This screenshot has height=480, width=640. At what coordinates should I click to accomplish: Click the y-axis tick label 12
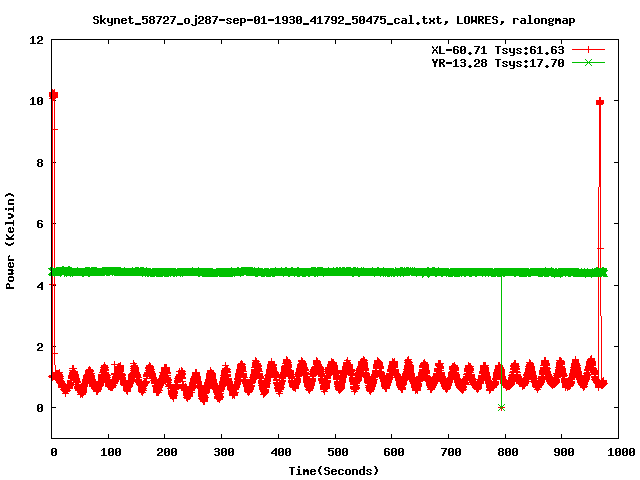click(36, 40)
